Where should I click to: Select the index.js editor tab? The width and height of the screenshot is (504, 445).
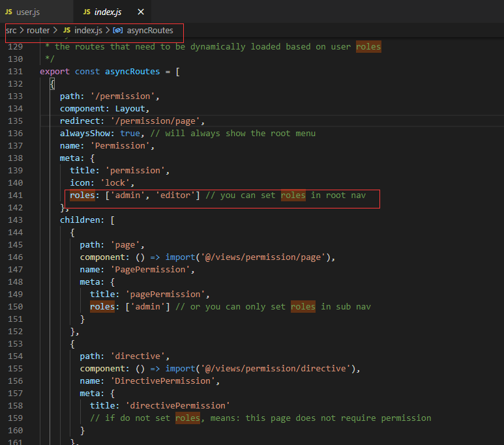(x=112, y=12)
